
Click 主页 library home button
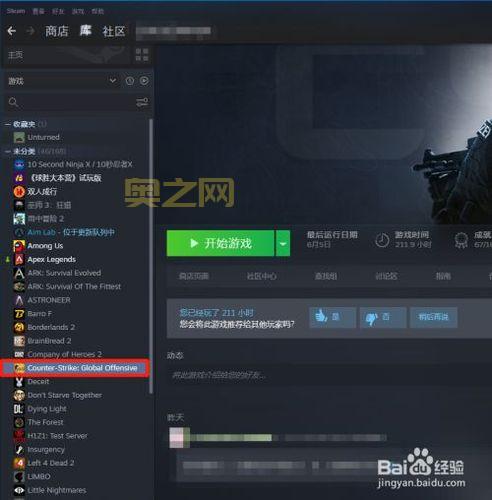[66, 54]
